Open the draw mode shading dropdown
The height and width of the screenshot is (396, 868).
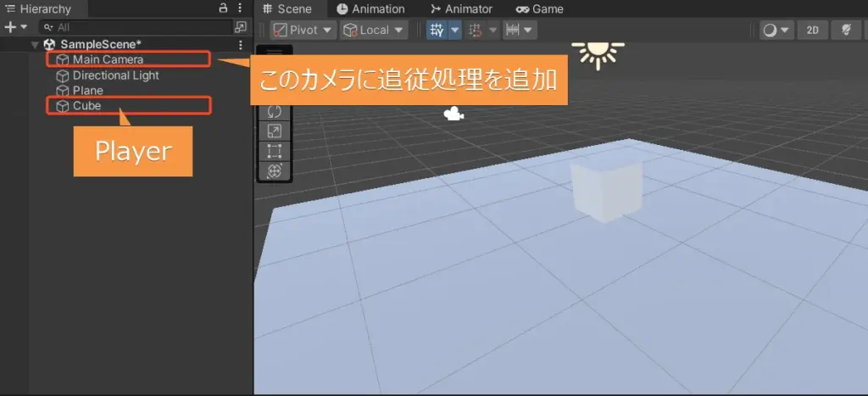tap(776, 30)
